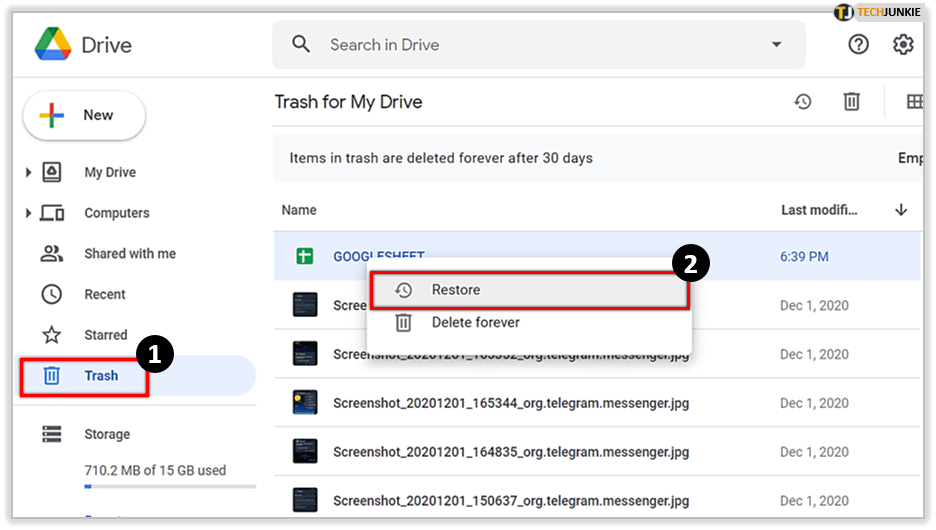936x530 pixels.
Task: Open the Settings gear icon
Action: coord(903,44)
